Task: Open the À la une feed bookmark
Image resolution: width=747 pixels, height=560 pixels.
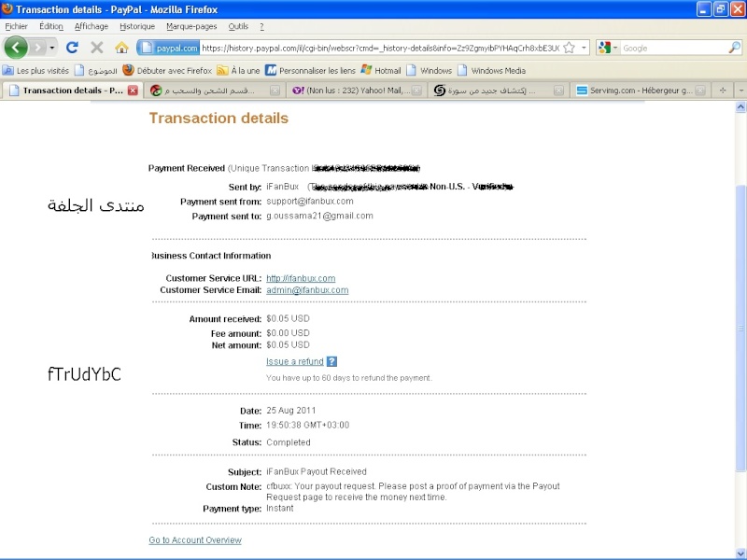Action: (x=238, y=71)
